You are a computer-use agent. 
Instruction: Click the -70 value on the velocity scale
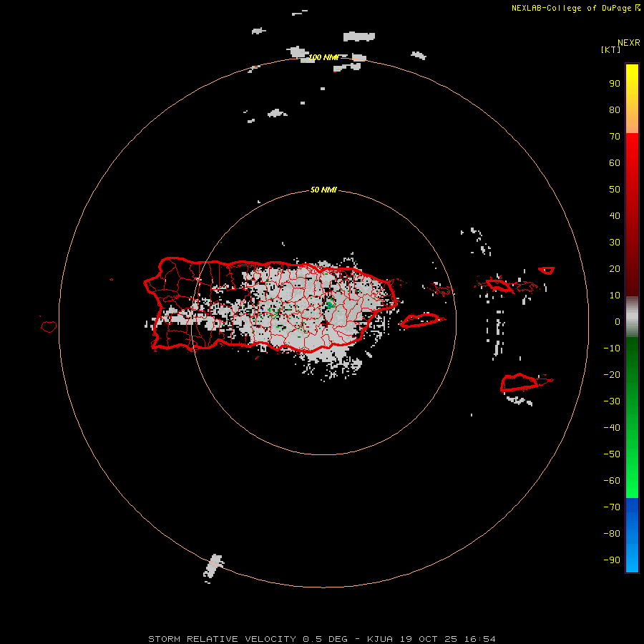(612, 507)
